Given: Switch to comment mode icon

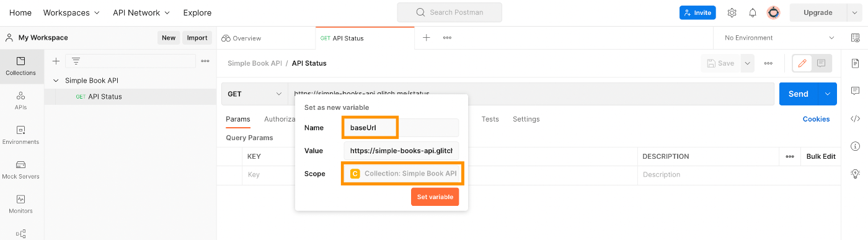Looking at the screenshot, I should [x=821, y=63].
